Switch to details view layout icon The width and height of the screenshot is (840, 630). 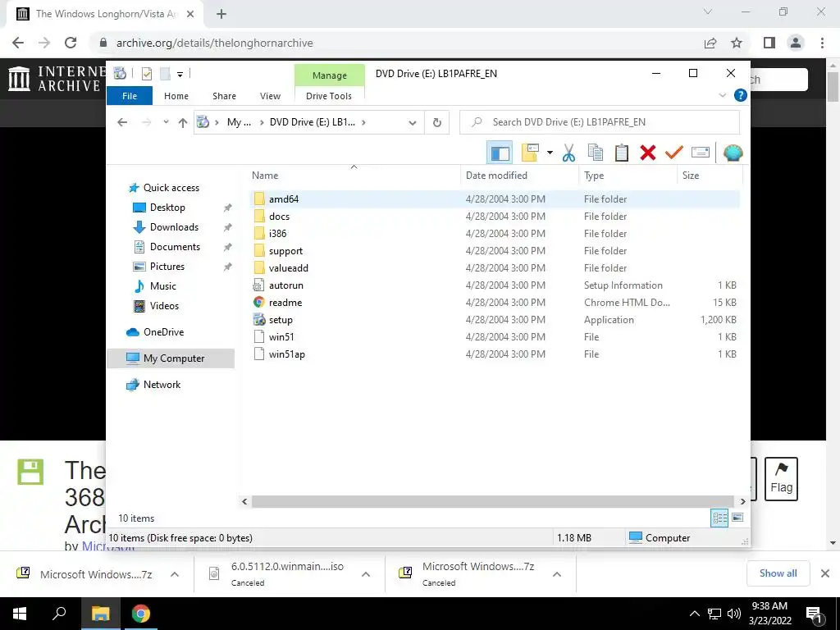click(719, 518)
